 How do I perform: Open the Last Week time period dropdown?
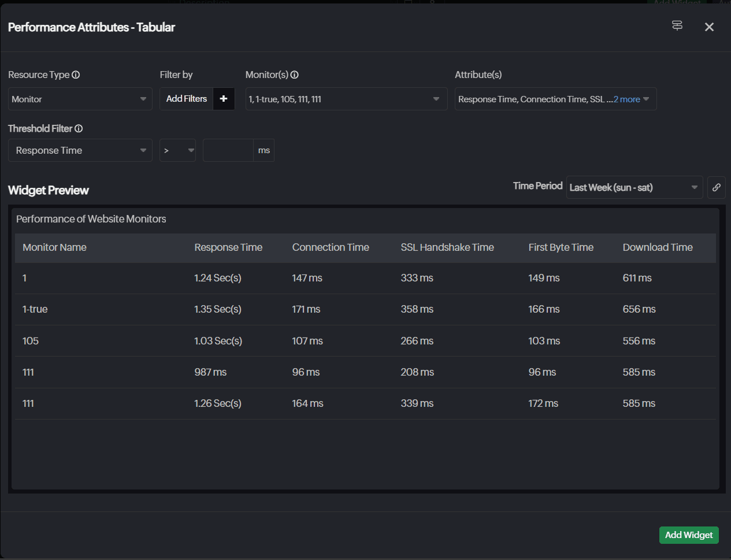click(634, 188)
